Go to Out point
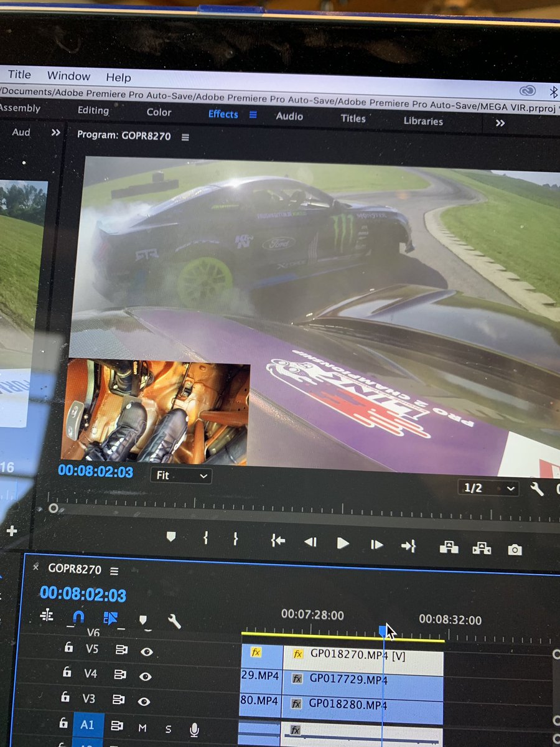 (408, 546)
